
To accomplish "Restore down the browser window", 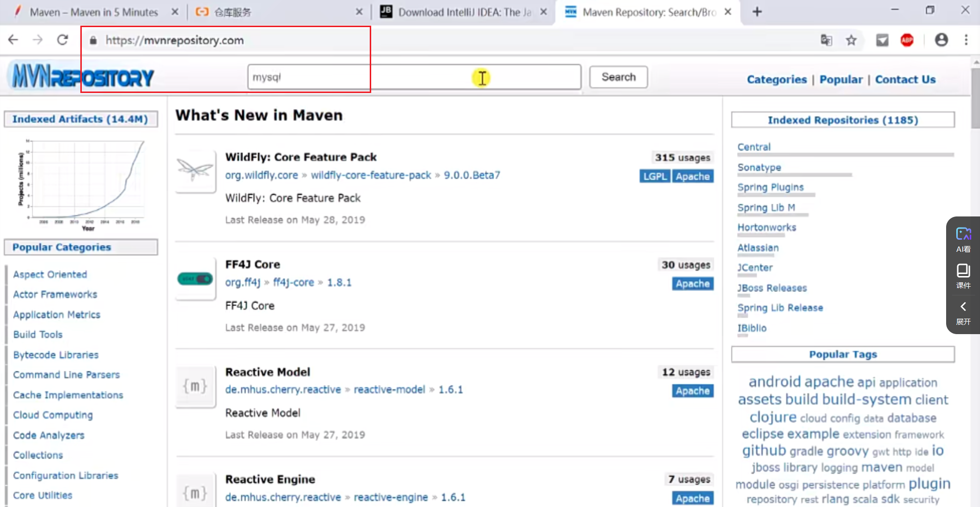I will (930, 10).
